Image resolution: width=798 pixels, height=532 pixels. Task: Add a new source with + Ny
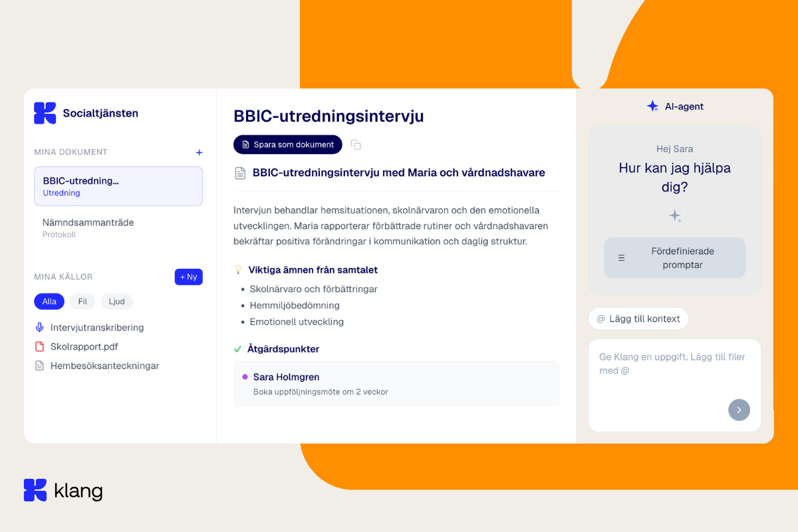point(188,277)
